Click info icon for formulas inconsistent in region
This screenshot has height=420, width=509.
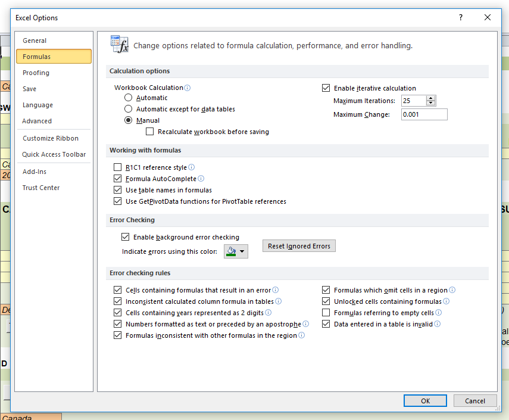(x=302, y=335)
